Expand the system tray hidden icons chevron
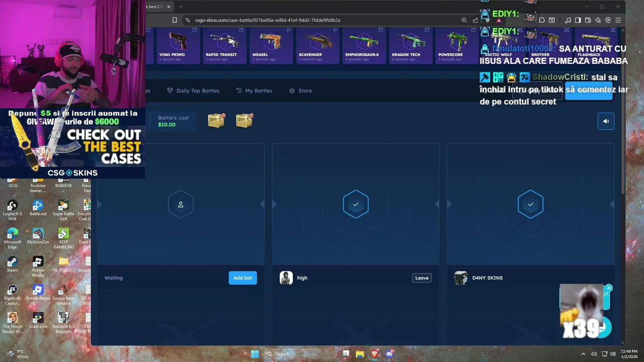This screenshot has width=644, height=362. 583,354
